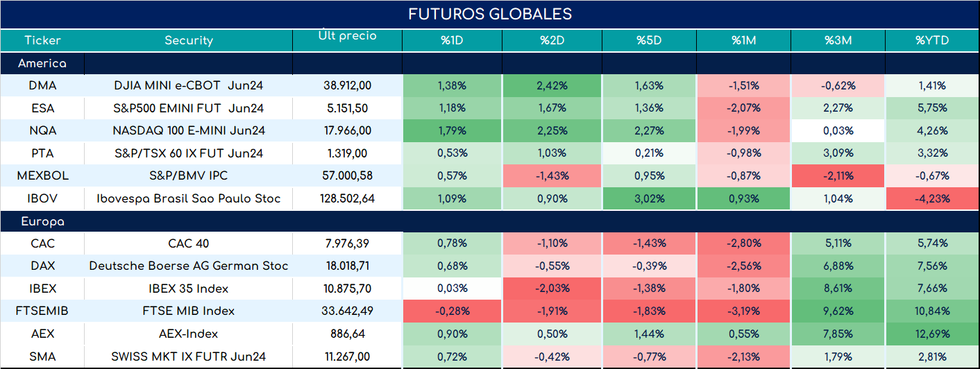Click the AEX %YTD value 12,69%
This screenshot has height=369, width=980.
931,334
